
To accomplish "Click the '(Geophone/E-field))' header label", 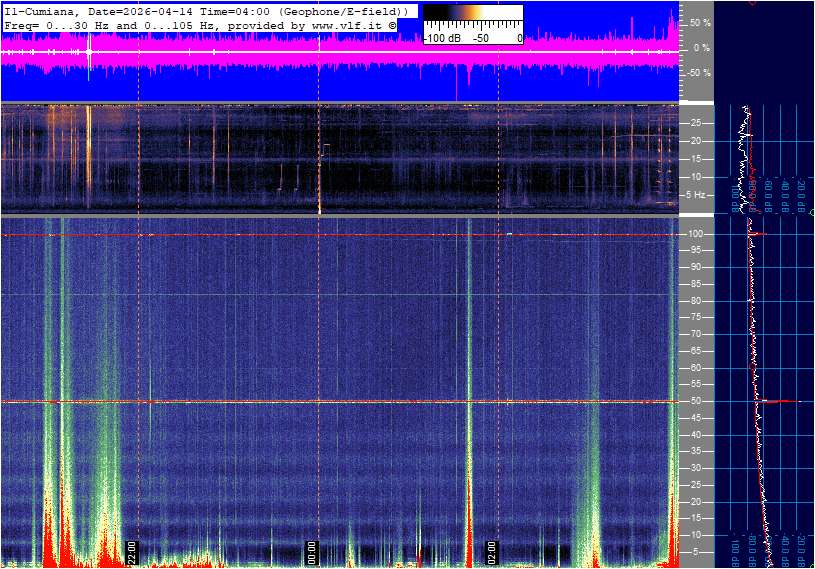I will pyautogui.click(x=344, y=11).
